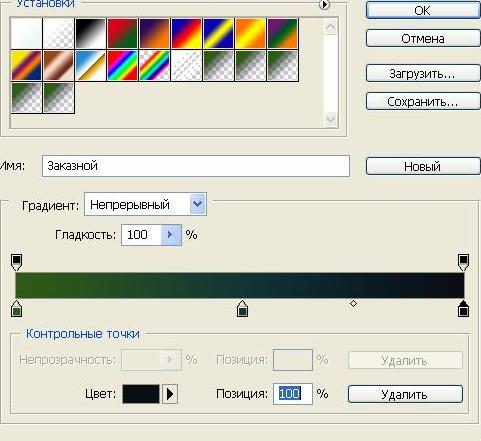Select the black-to-white gradient preset

coord(91,33)
